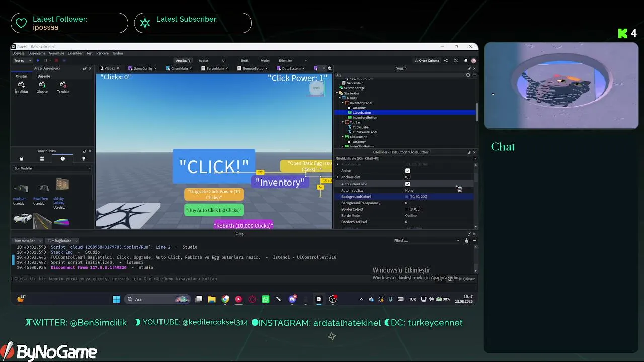Image resolution: width=644 pixels, height=362 pixels.
Task: Collapse the StarterGui tree node
Action: pyautogui.click(x=338, y=93)
